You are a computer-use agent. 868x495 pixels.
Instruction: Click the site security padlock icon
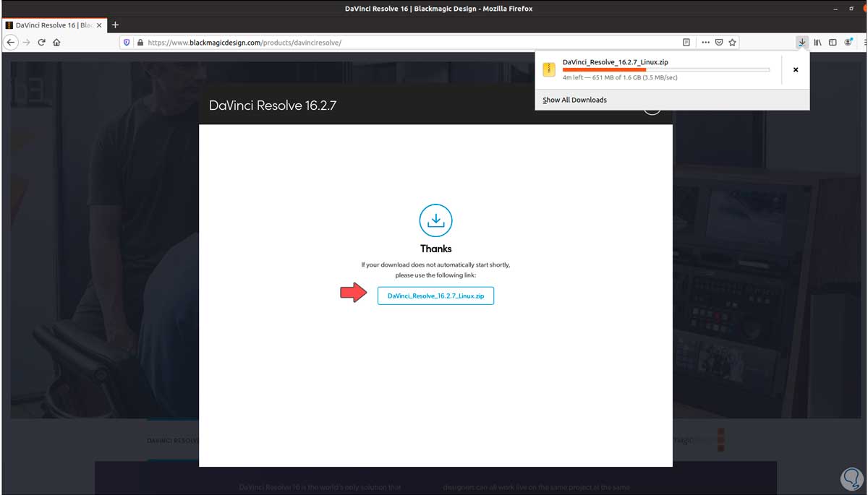(139, 42)
